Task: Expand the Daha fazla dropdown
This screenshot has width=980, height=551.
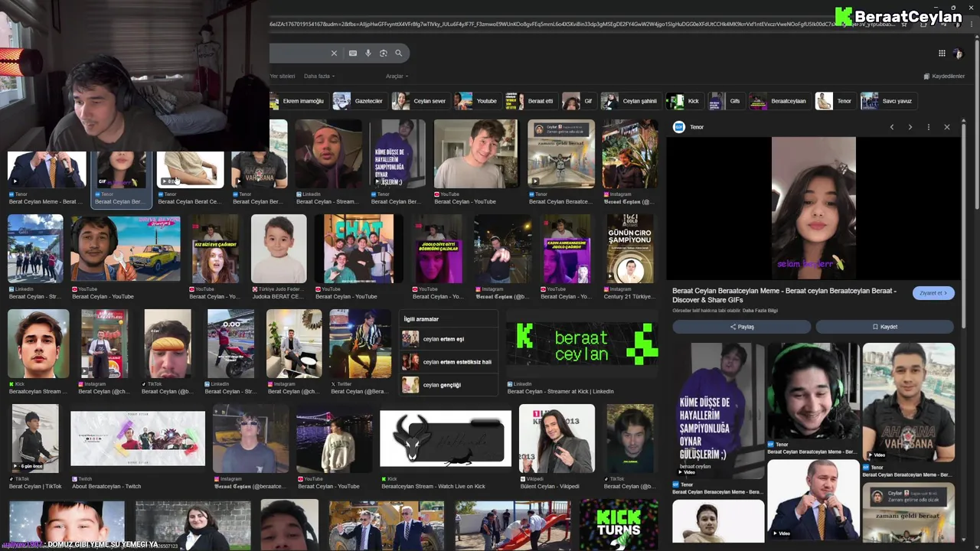Action: click(318, 76)
